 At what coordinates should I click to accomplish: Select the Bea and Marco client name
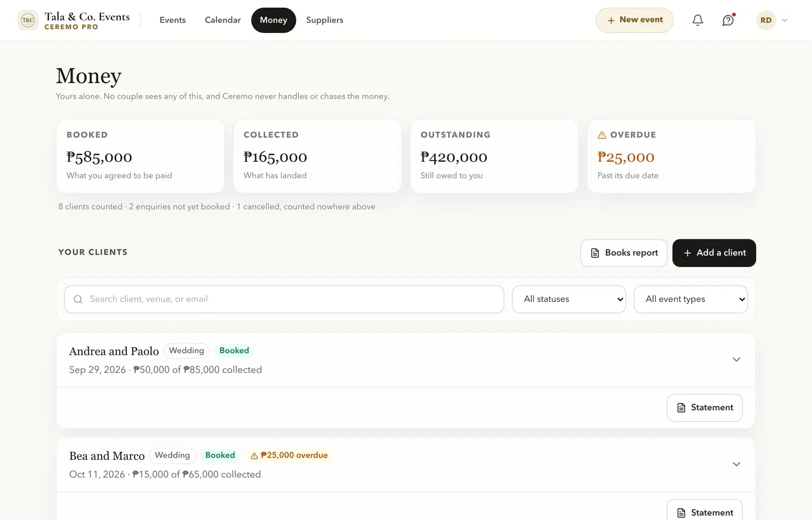(107, 456)
